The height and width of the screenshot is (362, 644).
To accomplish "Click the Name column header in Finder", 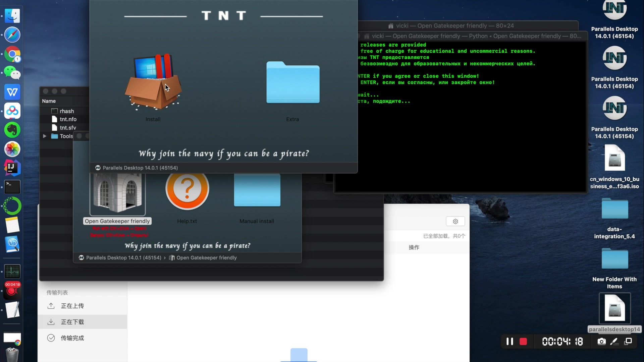I will [x=49, y=101].
